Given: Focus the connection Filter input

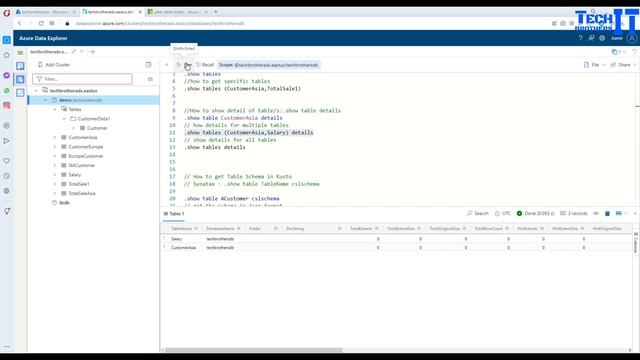Looking at the screenshot, I should pos(82,79).
